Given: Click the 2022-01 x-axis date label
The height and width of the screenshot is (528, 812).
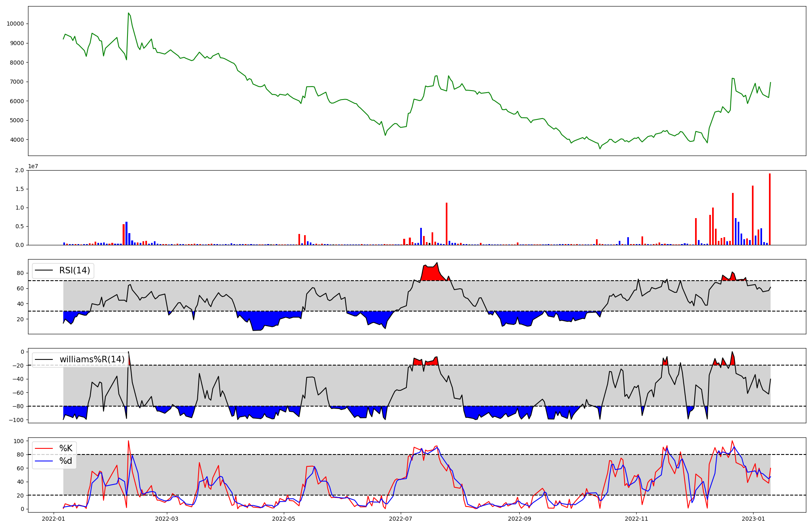Looking at the screenshot, I should pos(54,519).
